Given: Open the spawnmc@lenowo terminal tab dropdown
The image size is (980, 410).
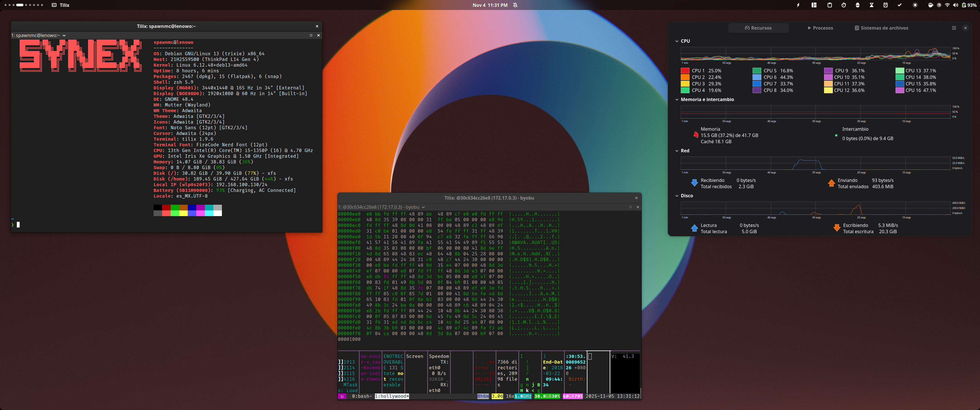Looking at the screenshot, I should [x=64, y=35].
